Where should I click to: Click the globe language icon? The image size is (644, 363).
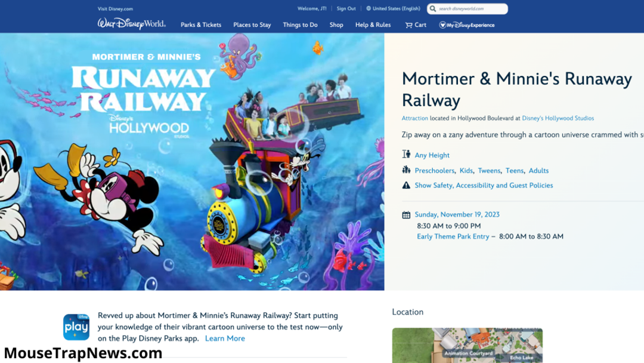tap(369, 8)
